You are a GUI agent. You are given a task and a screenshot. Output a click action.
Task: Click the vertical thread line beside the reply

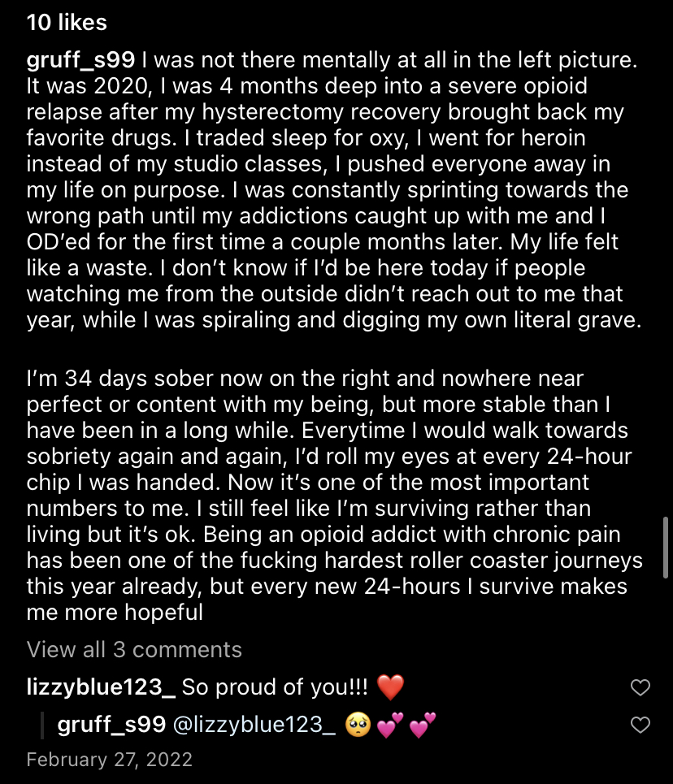tap(42, 726)
